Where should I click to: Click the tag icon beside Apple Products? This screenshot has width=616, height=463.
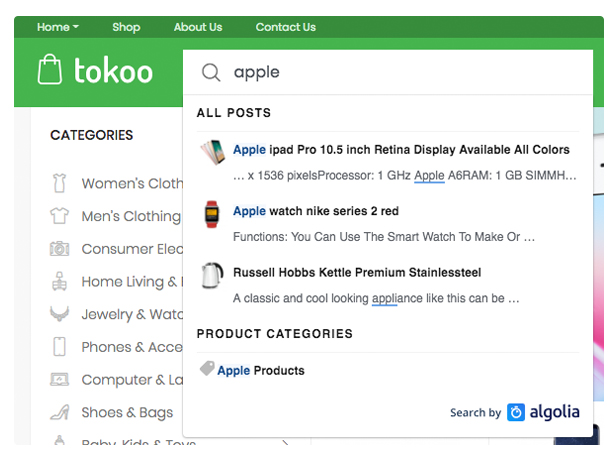(207, 369)
